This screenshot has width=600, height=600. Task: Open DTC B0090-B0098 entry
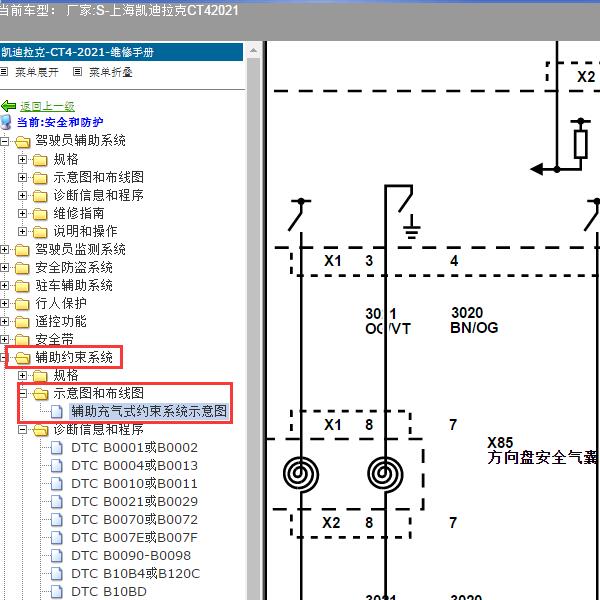click(131, 555)
